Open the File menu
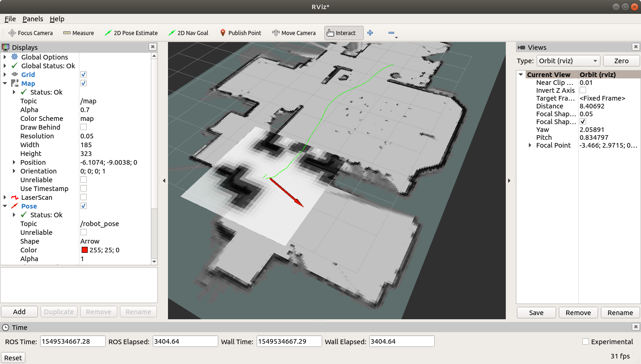The image size is (641, 364). (10, 19)
